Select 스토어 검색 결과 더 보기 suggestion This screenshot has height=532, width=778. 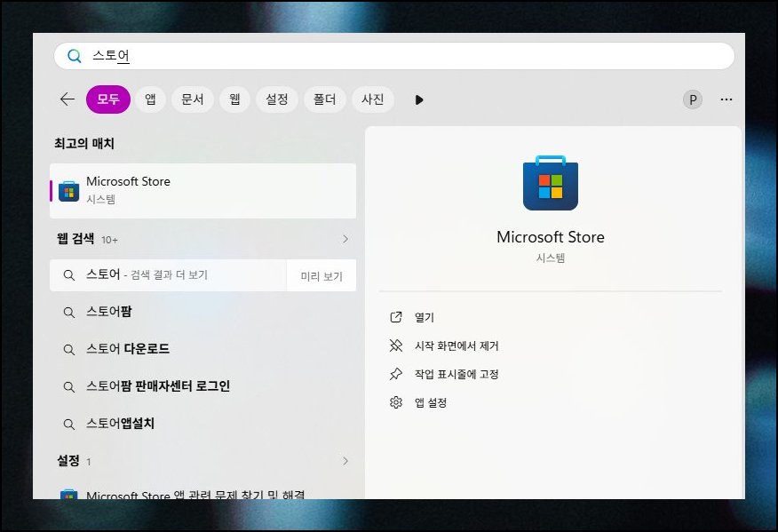[168, 275]
